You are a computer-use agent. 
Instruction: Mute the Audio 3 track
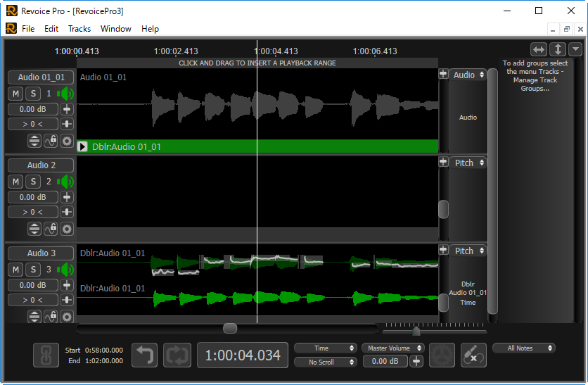15,270
